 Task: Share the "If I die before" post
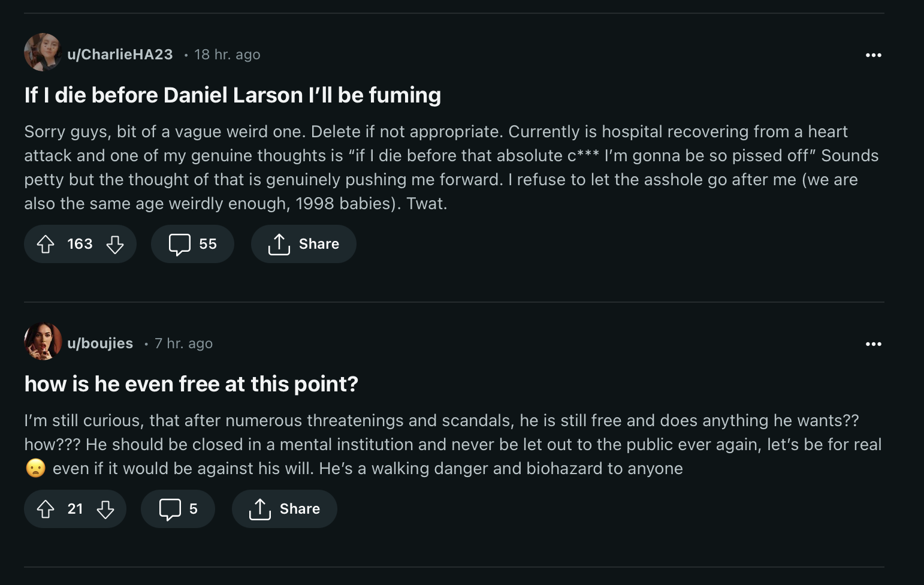pos(303,244)
